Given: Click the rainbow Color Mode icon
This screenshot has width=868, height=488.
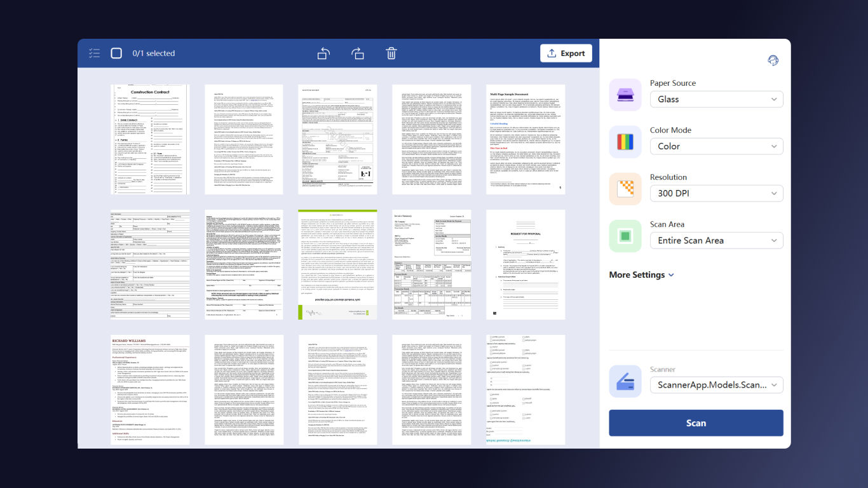Looking at the screenshot, I should coord(625,142).
